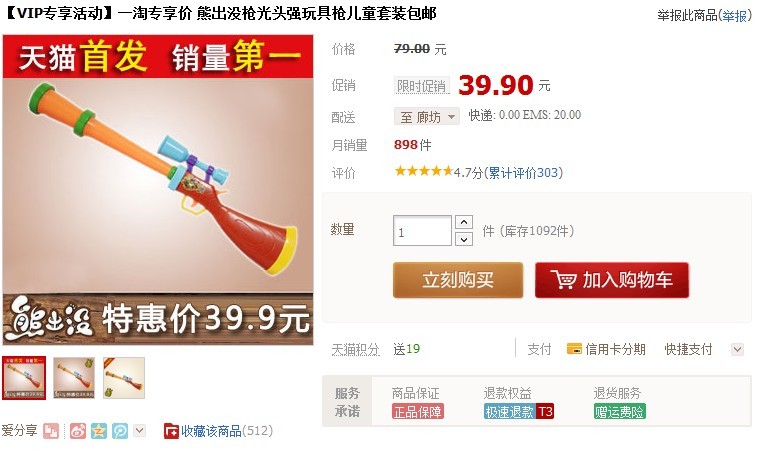Open 累计评价303 reviews link

click(x=523, y=173)
